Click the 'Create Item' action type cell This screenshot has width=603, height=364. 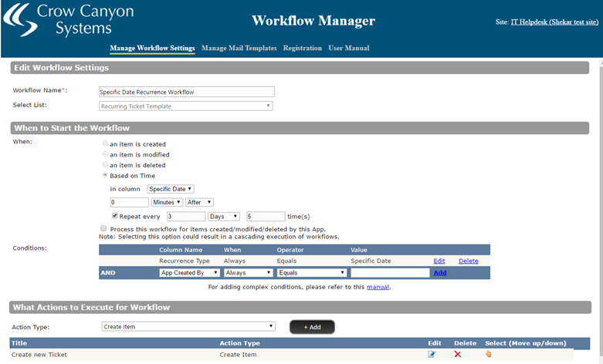click(x=238, y=355)
